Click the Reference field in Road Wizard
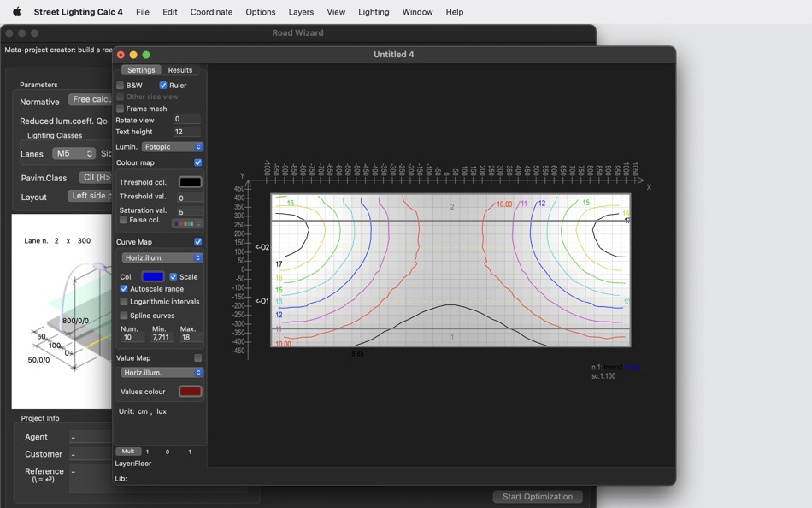812x508 pixels. click(x=91, y=477)
